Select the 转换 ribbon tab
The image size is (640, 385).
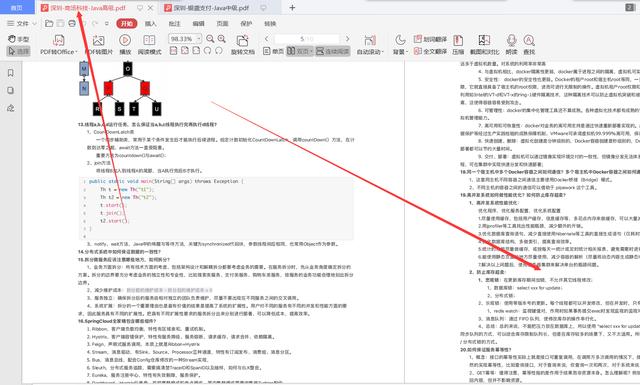click(x=270, y=24)
